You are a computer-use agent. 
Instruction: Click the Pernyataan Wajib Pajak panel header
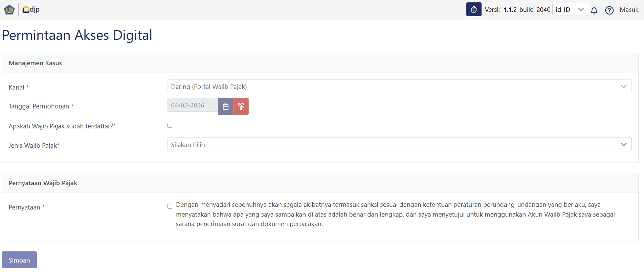click(43, 183)
